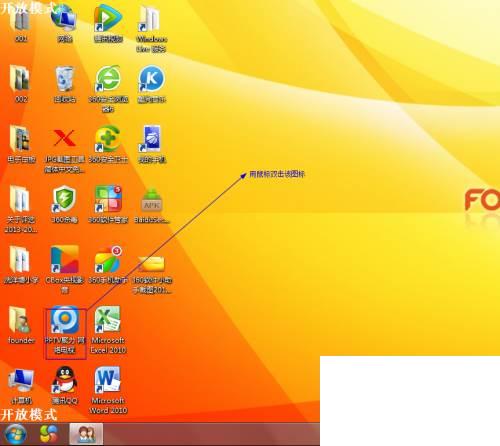This screenshot has height=446, width=500.
Task: Select the 360 Safe Browser icon
Action: [108, 88]
